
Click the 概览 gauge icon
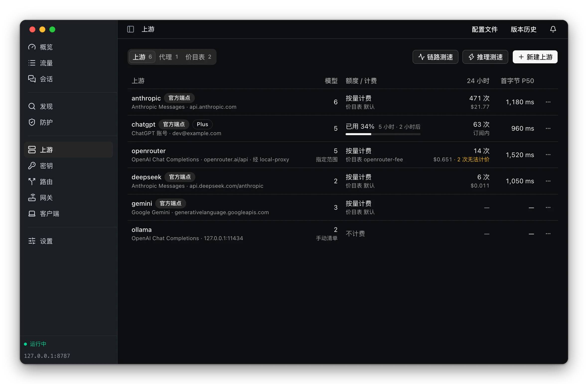click(x=32, y=47)
